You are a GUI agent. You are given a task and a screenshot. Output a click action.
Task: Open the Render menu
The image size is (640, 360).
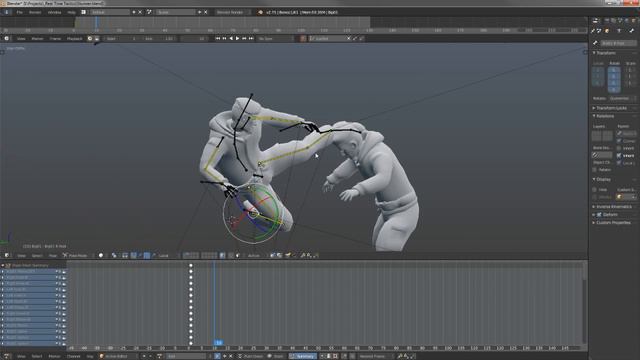(x=35, y=12)
